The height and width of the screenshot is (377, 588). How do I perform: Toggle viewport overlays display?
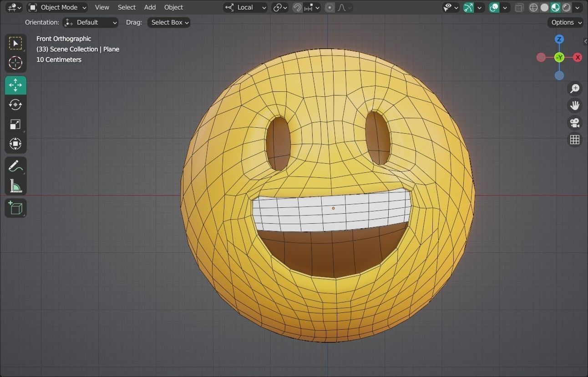click(494, 7)
